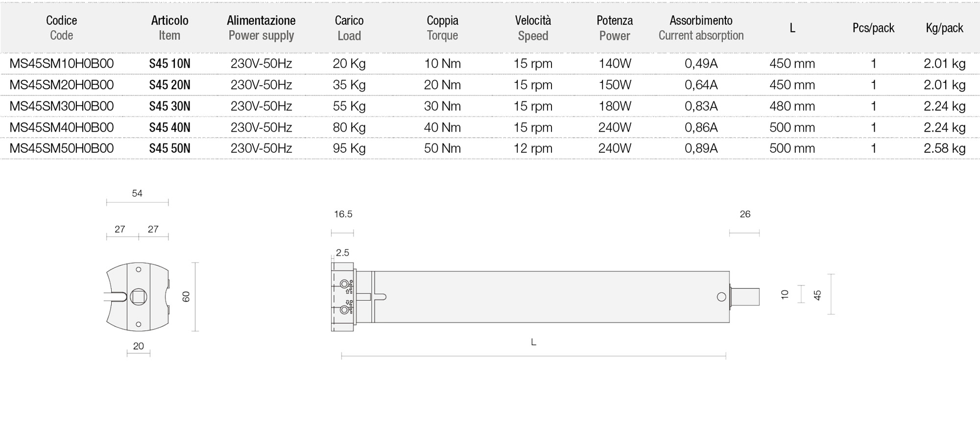
Task: Click the Kg/pack column header
Action: click(945, 28)
